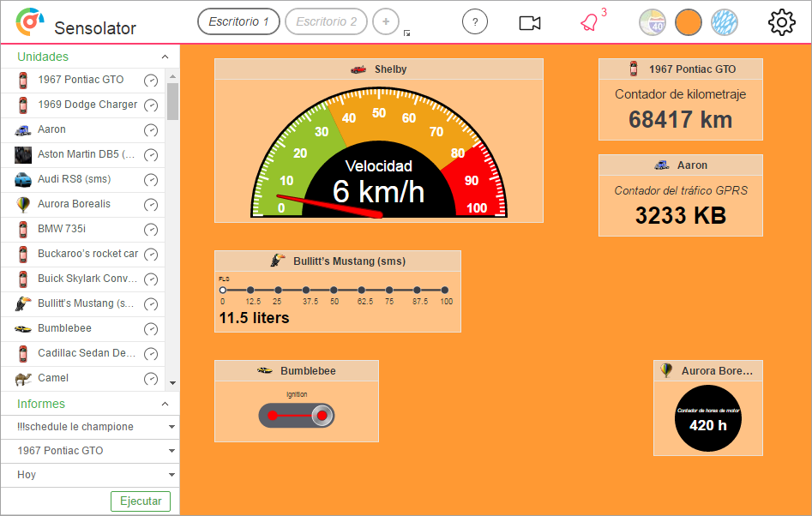Select the Escritorio 1 tab
The image size is (812, 516).
[238, 21]
